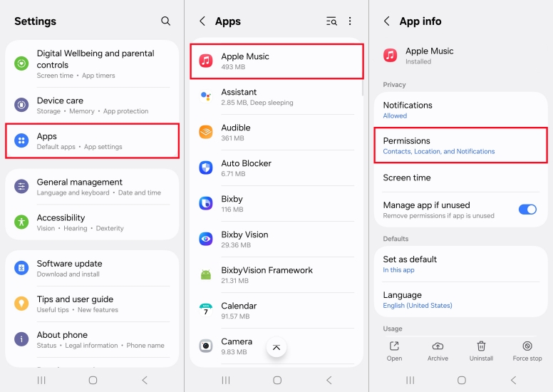Tap the Apple Music icon in Apps list
Viewport: 553px width, 392px height.
[x=206, y=61]
